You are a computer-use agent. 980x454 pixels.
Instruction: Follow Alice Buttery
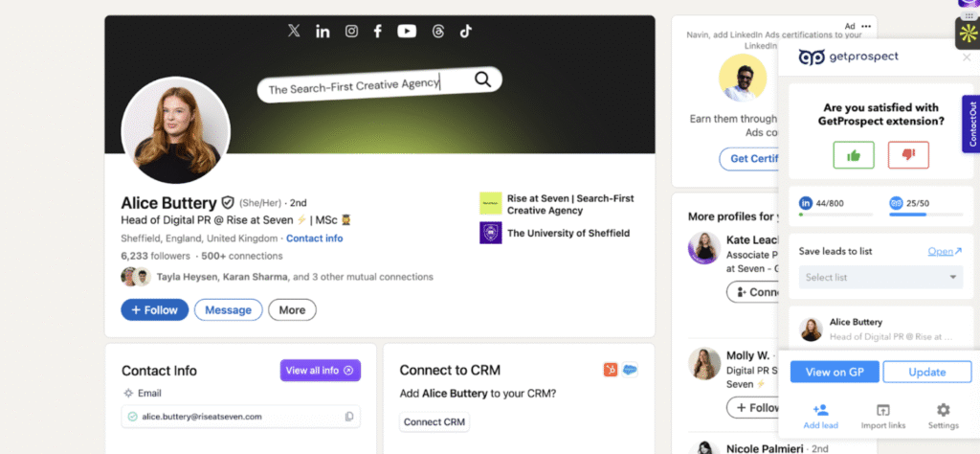click(154, 309)
